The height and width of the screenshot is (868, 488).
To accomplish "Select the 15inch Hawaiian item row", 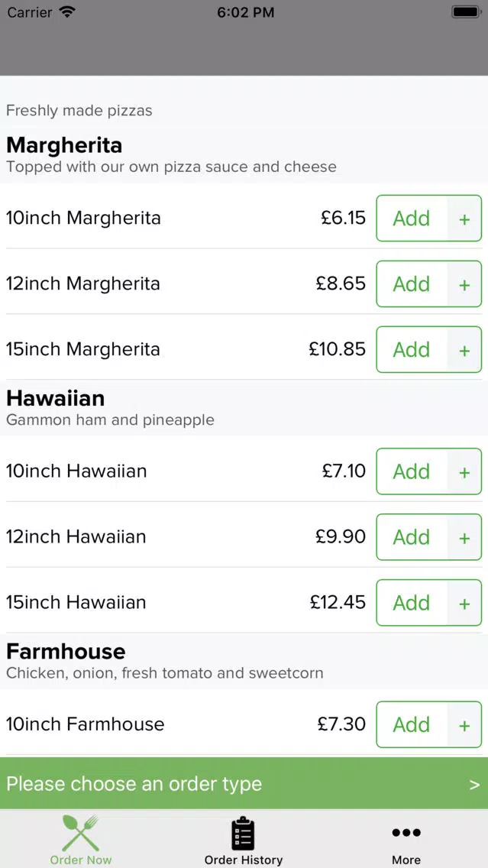I will [244, 602].
